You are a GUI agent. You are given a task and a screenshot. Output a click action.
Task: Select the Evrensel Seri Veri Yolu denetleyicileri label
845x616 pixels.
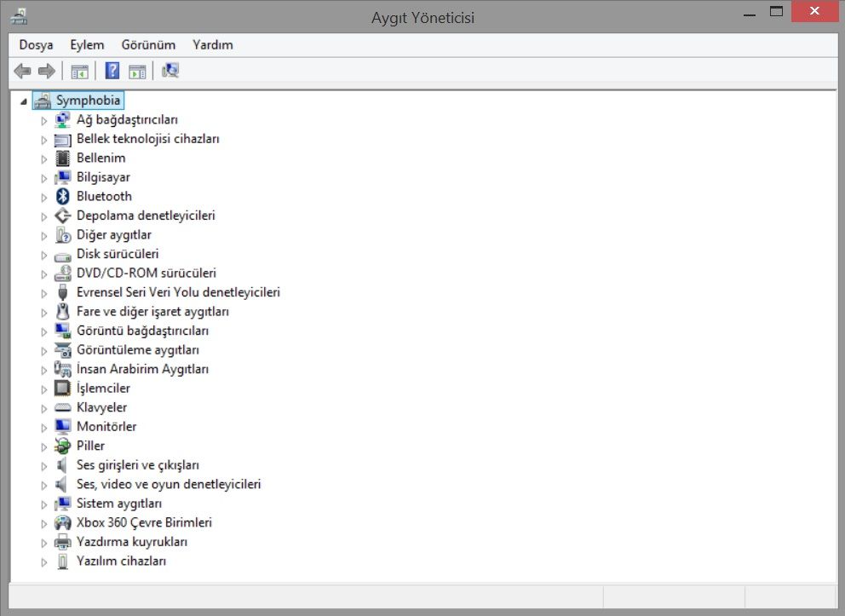pos(178,292)
